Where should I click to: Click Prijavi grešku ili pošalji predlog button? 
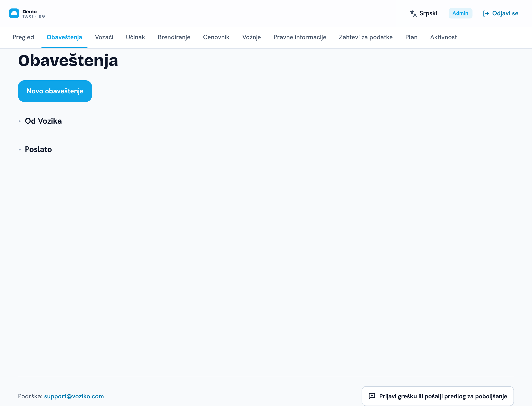click(x=438, y=396)
